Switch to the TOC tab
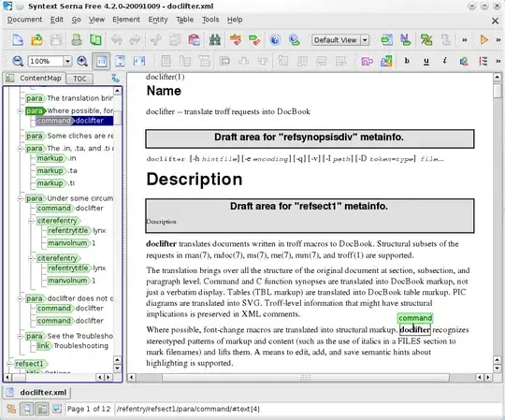505x420 pixels. tap(79, 79)
